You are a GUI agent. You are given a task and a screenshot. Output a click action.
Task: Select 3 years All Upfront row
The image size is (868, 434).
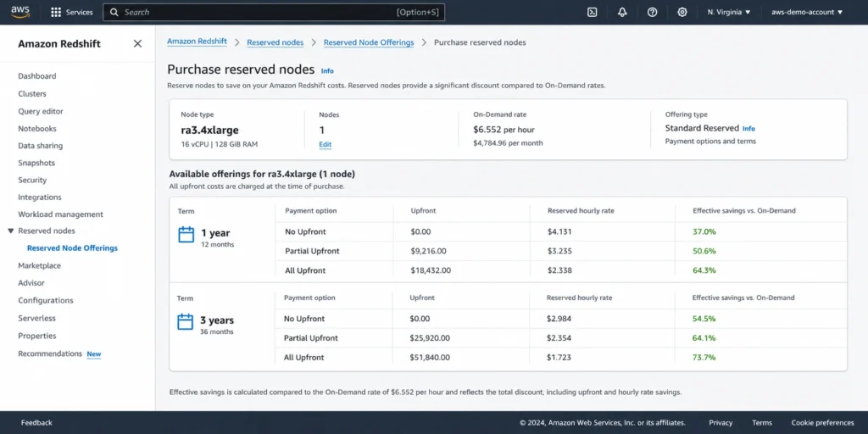(561, 358)
